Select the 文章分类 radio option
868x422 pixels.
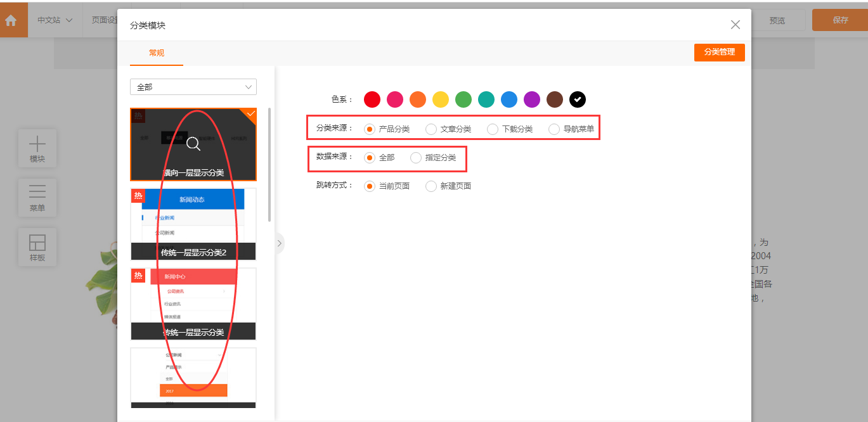pos(431,129)
